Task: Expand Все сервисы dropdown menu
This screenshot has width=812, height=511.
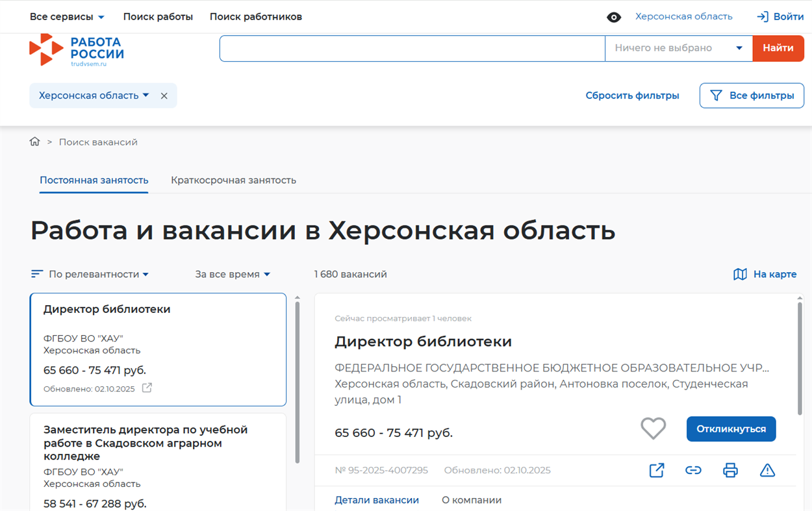Action: pyautogui.click(x=67, y=17)
